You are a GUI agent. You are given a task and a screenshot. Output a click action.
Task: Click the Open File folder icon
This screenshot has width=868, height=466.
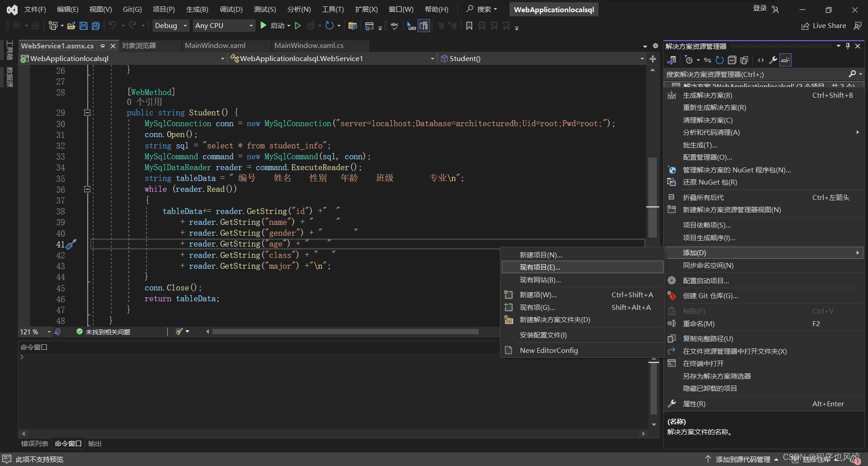click(71, 26)
